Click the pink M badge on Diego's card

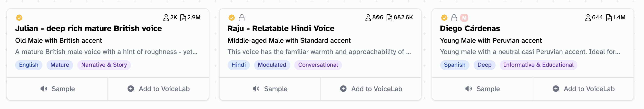[464, 18]
